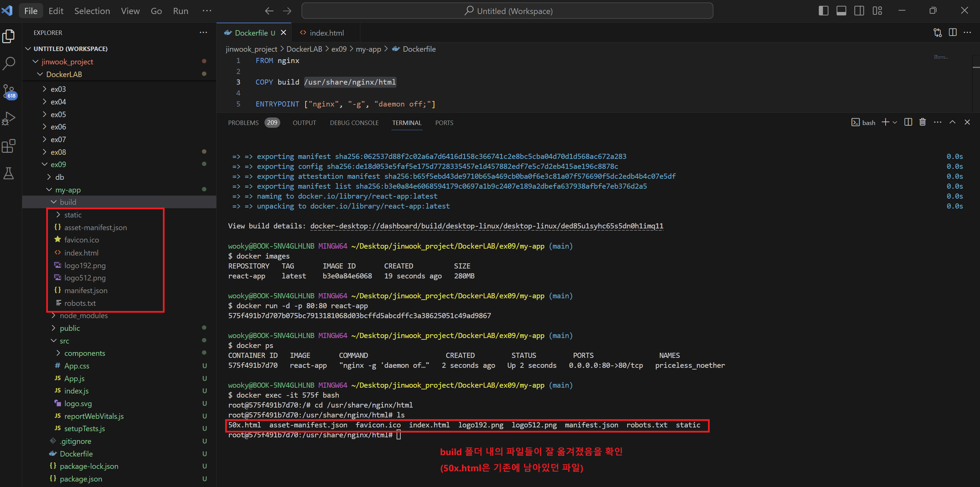Screen dimensions: 980x487
Task: Open Source Control view with 618 badge
Action: pyautogui.click(x=9, y=91)
